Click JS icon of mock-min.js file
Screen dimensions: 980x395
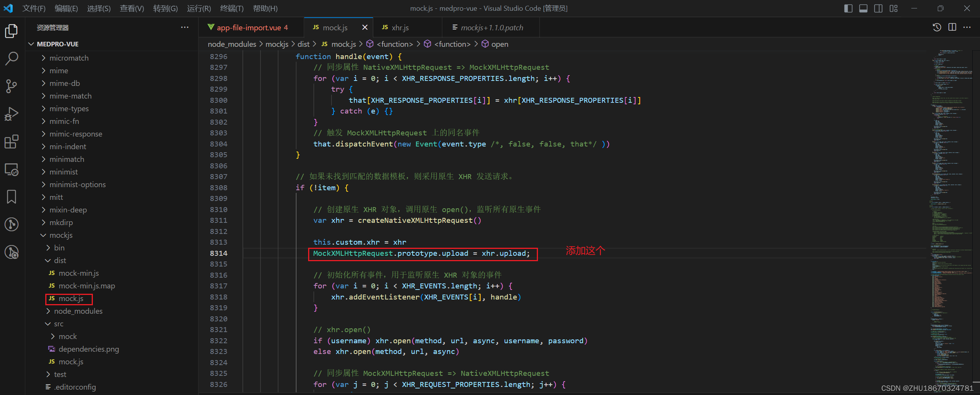coord(52,273)
